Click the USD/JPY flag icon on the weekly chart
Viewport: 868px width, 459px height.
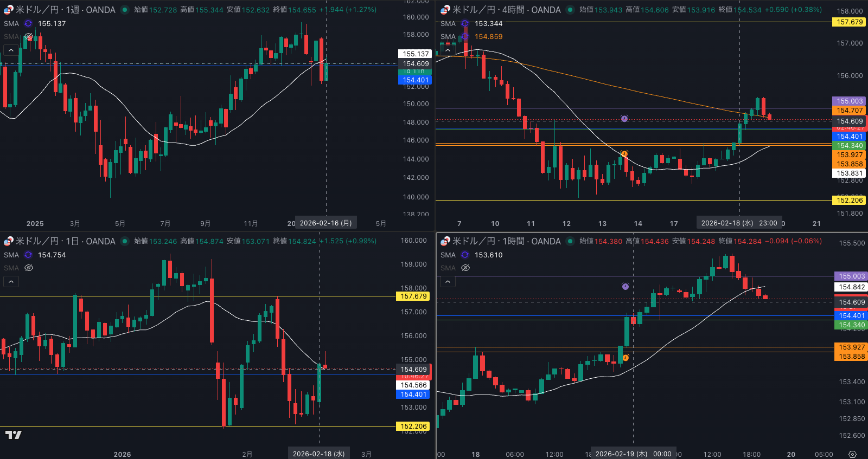point(9,10)
